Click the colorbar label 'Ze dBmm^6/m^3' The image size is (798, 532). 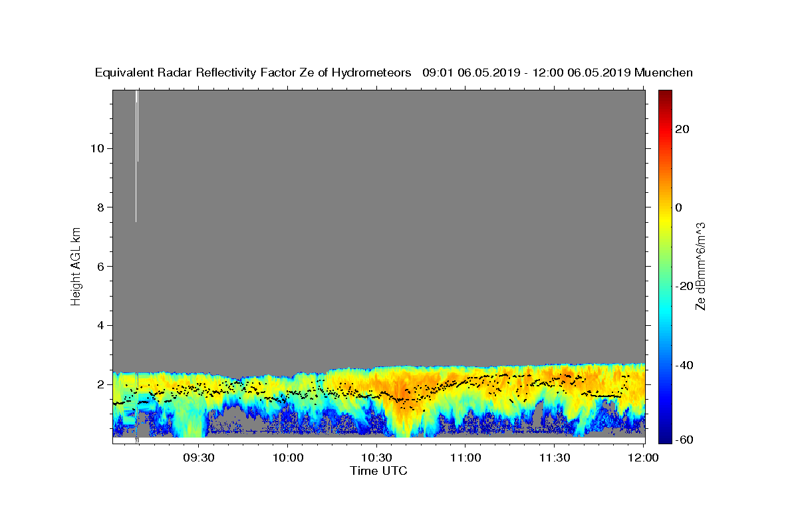[x=700, y=266]
